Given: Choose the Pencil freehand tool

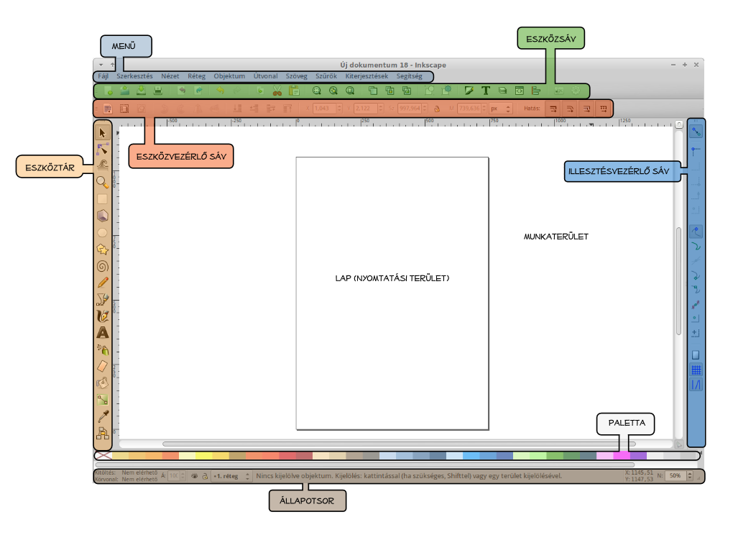Looking at the screenshot, I should pos(103,283).
